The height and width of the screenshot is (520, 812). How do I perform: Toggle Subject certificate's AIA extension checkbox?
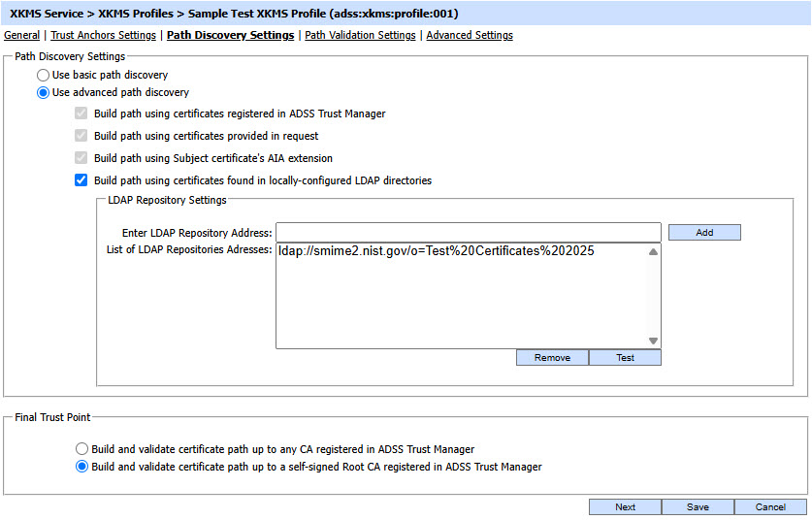(x=81, y=158)
